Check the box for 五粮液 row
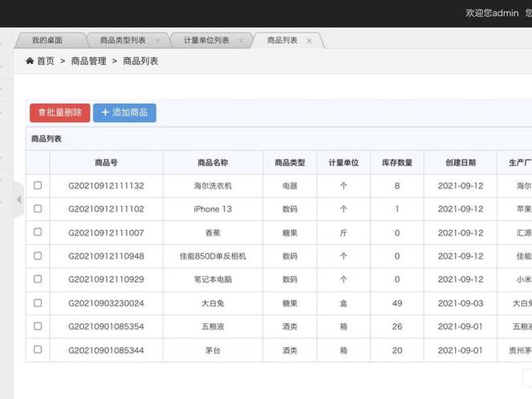The height and width of the screenshot is (399, 532). pyautogui.click(x=38, y=326)
